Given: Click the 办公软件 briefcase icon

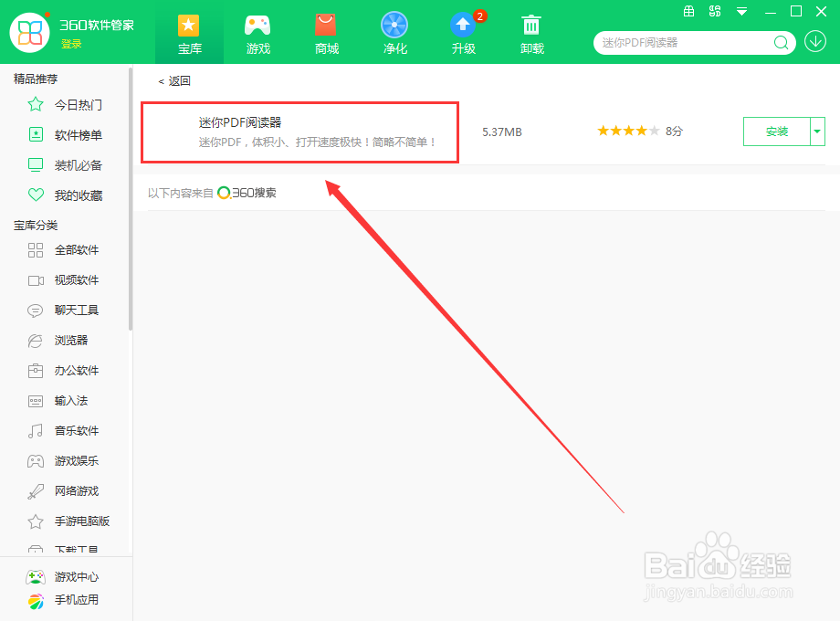Looking at the screenshot, I should (36, 371).
